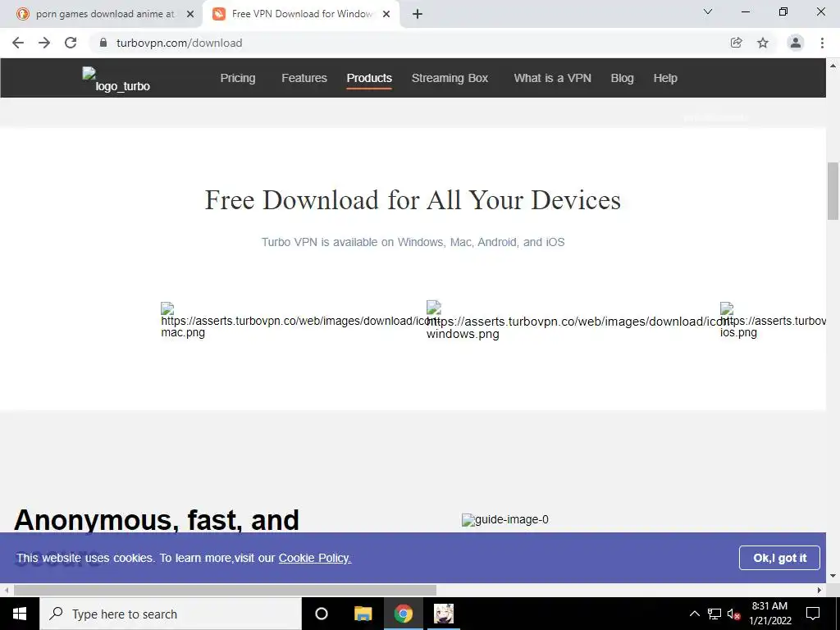Click the logo_turbo site logo
The image size is (840, 630).
(x=116, y=80)
